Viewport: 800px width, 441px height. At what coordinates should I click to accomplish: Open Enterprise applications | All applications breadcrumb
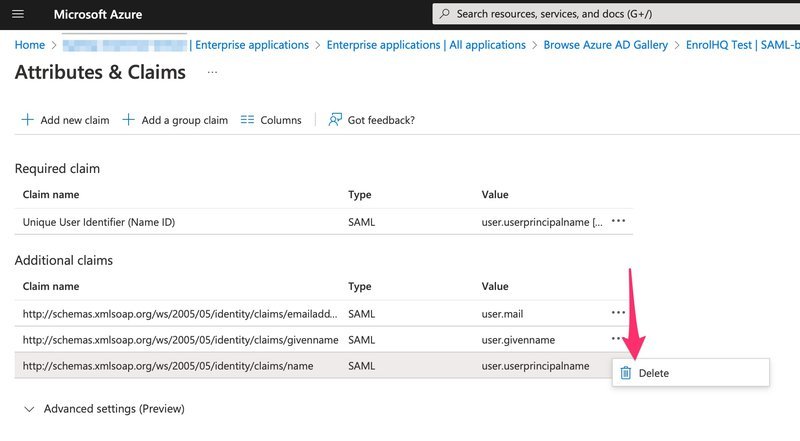point(426,45)
